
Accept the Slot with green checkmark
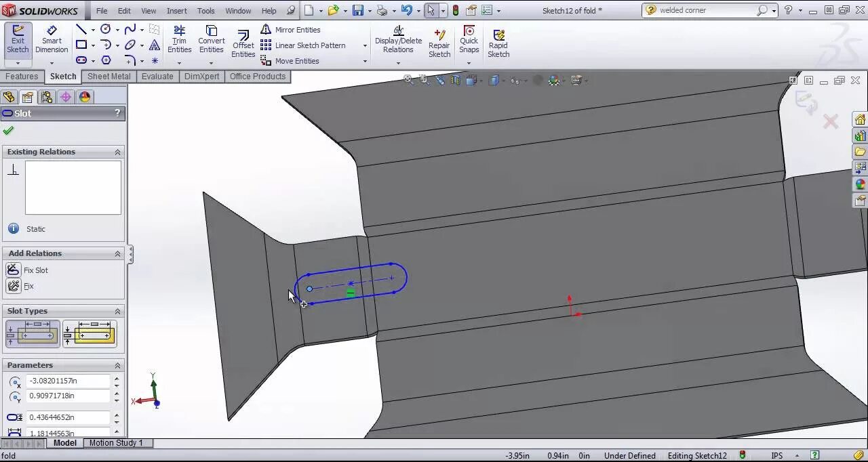(8, 130)
